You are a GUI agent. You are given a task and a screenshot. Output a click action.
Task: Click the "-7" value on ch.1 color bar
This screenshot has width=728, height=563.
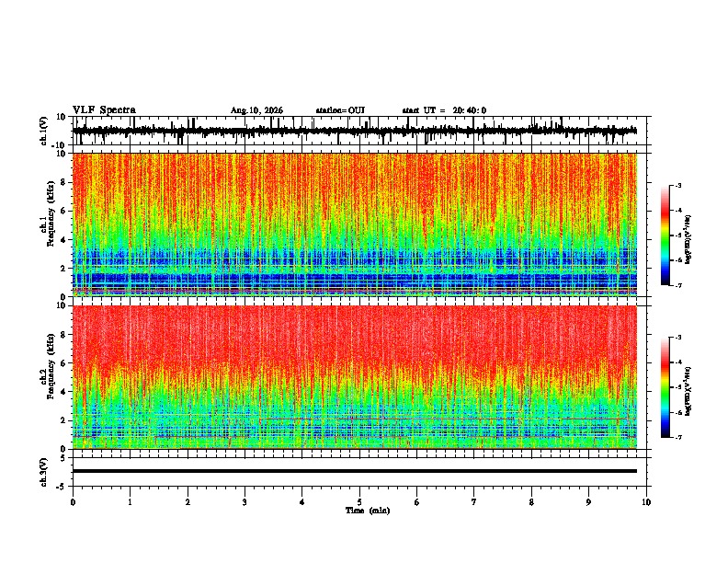pos(677,285)
